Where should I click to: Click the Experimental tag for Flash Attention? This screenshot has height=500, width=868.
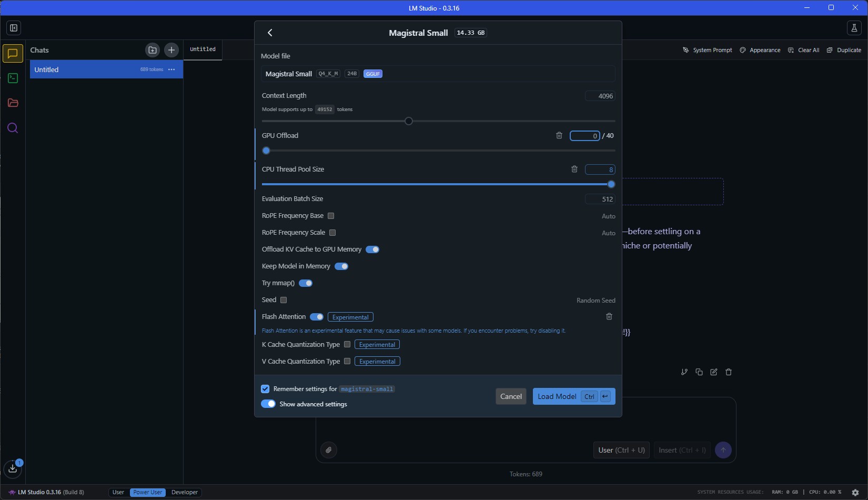point(350,317)
